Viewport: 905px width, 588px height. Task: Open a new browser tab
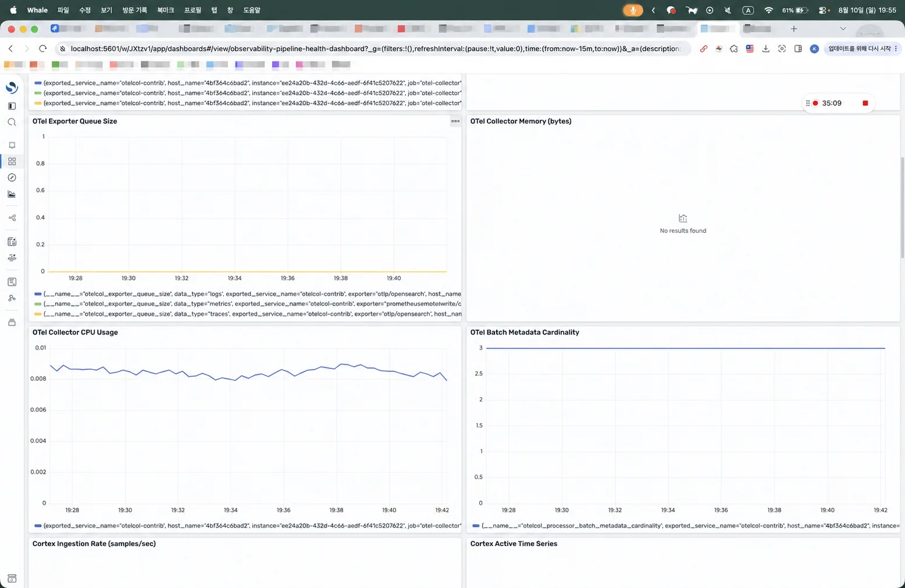pos(794,28)
